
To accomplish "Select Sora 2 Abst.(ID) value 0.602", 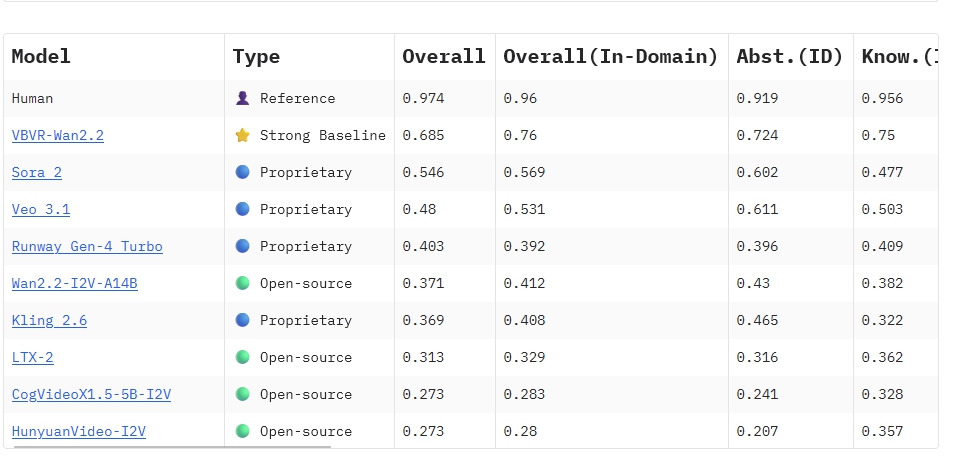I will click(x=757, y=172).
